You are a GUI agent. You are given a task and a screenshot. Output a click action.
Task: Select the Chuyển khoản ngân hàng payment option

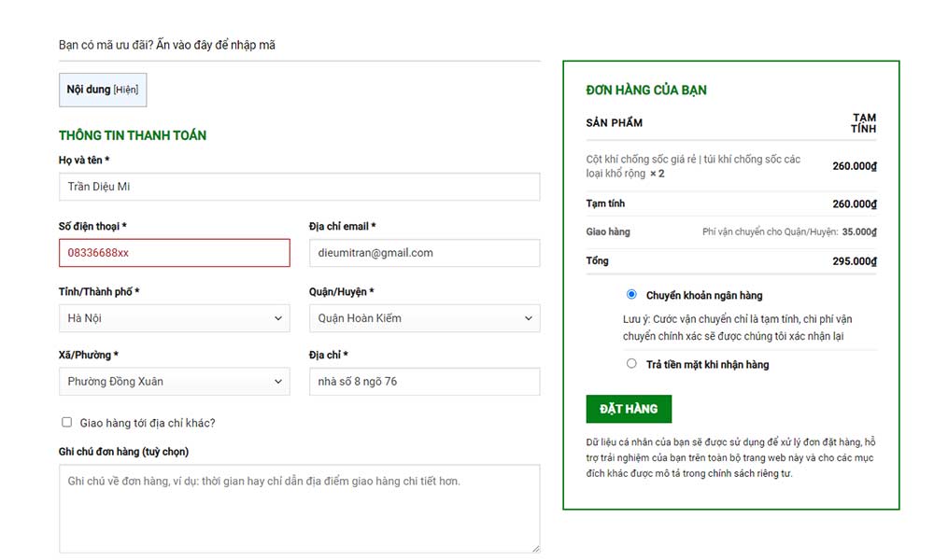pyautogui.click(x=631, y=294)
